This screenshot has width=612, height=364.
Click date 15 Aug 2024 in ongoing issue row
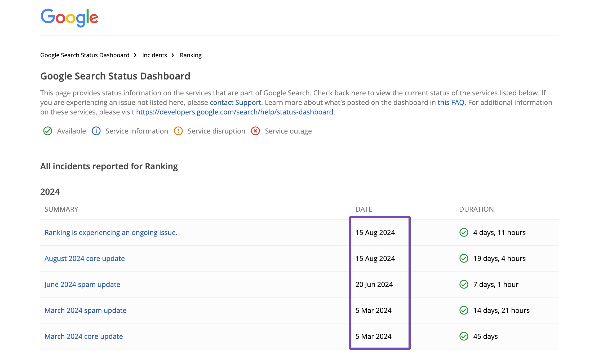pos(375,232)
